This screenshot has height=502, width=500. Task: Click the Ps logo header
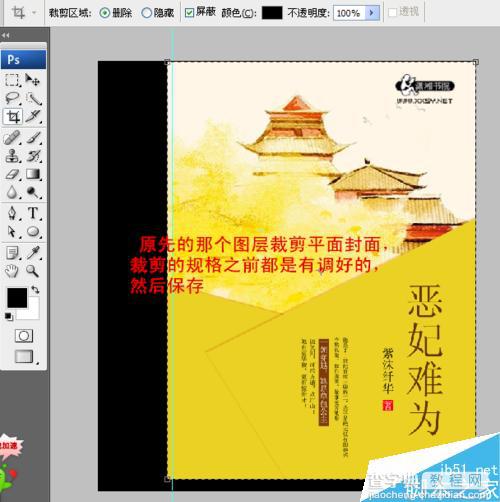[23, 60]
